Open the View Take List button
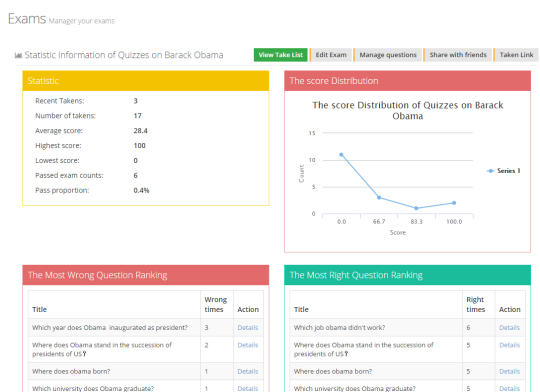The image size is (540, 392). [281, 55]
